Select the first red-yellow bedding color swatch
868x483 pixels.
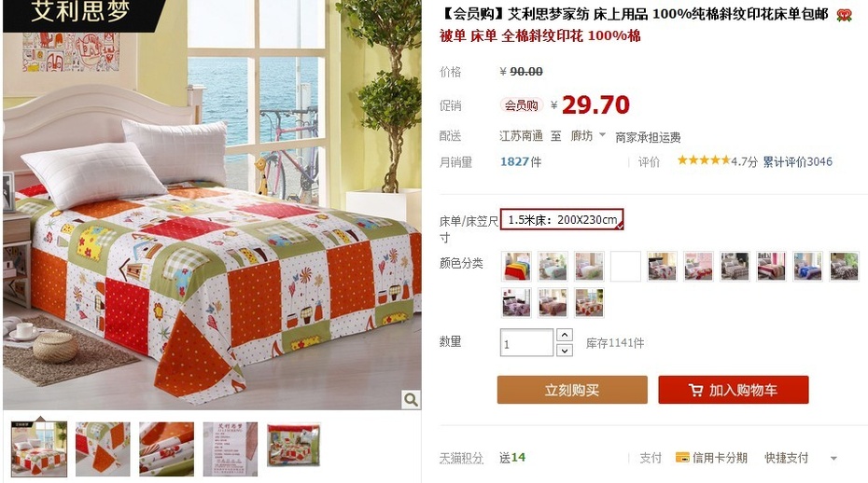tap(516, 266)
